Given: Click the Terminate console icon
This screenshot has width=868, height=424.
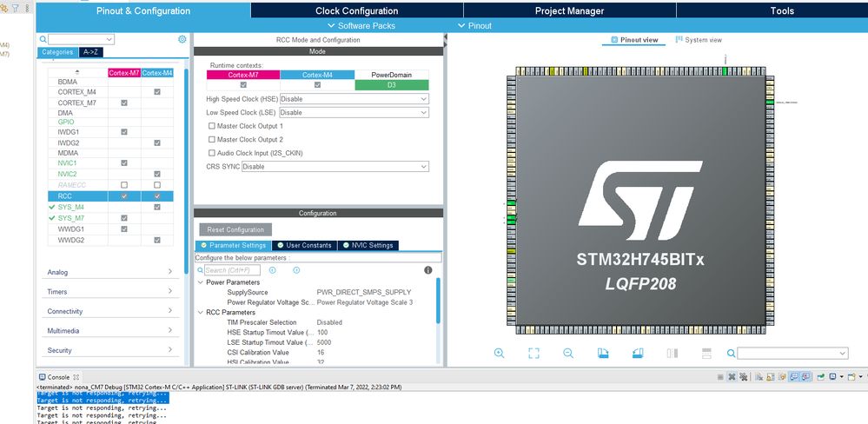Looking at the screenshot, I should click(720, 377).
